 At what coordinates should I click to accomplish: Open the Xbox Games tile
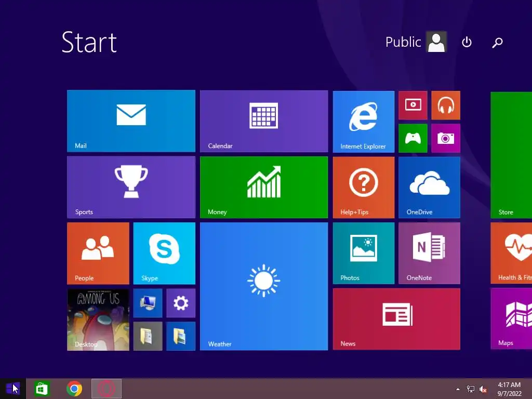coord(413,138)
